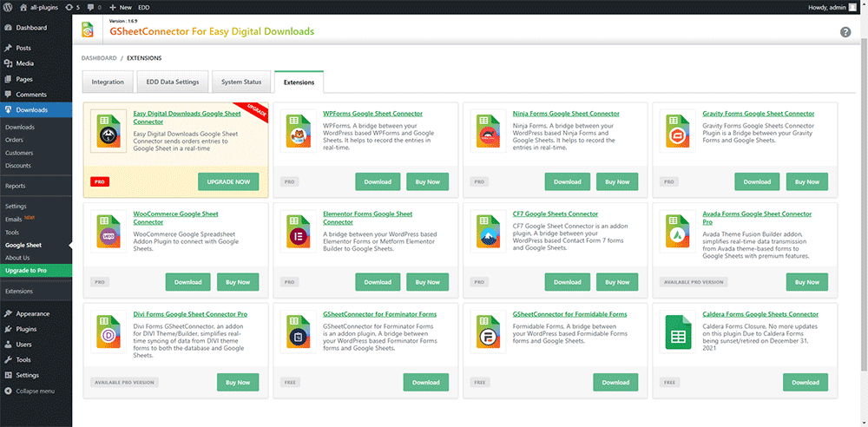Click the Formidable Forms connector icon
The image size is (868, 427).
[488, 332]
